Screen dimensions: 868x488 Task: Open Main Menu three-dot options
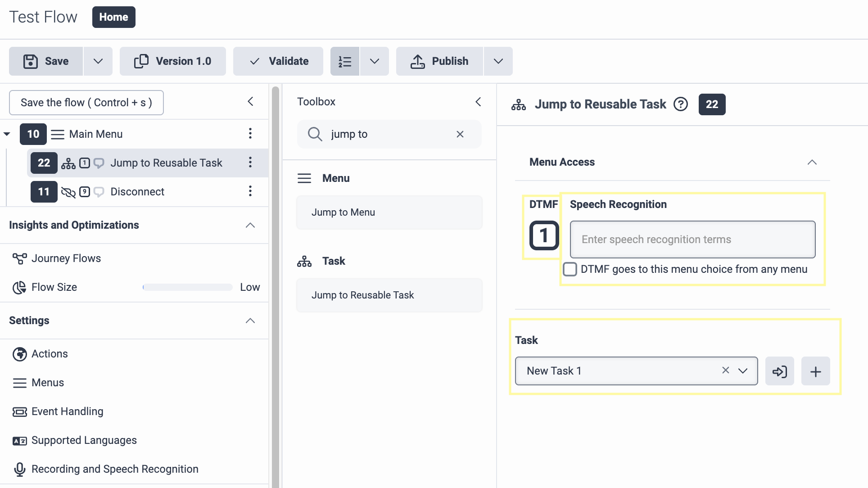coord(250,134)
